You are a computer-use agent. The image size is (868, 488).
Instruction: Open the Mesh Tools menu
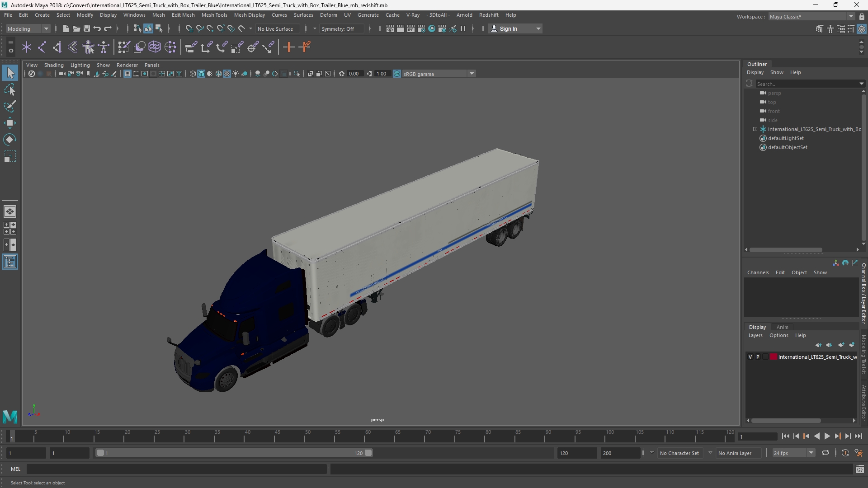click(214, 15)
